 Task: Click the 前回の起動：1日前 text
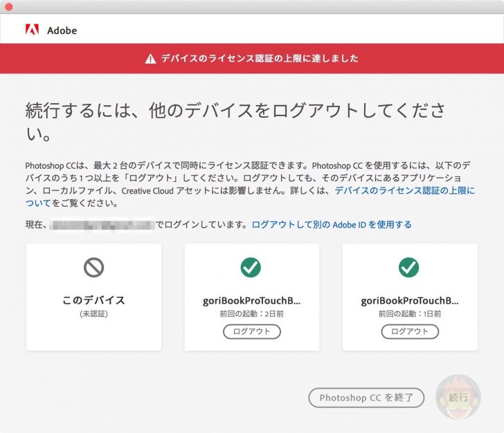[x=410, y=314]
